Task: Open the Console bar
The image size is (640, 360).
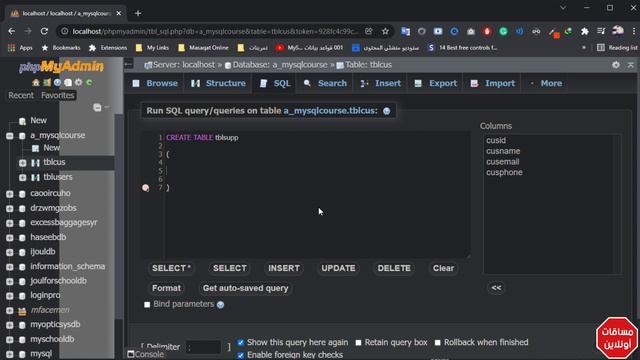Action: 146,354
